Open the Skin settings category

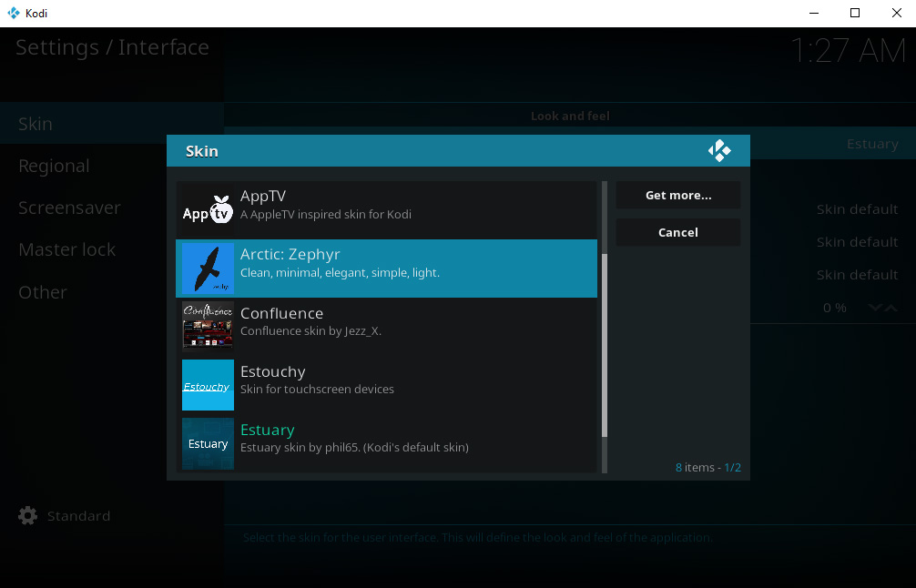pos(112,123)
